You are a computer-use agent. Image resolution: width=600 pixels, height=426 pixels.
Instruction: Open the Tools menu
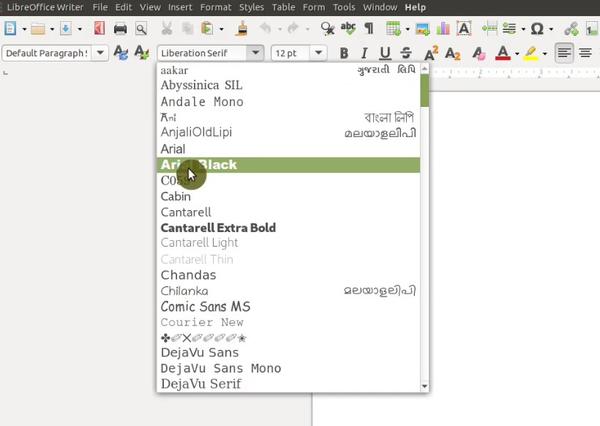pos(344,7)
